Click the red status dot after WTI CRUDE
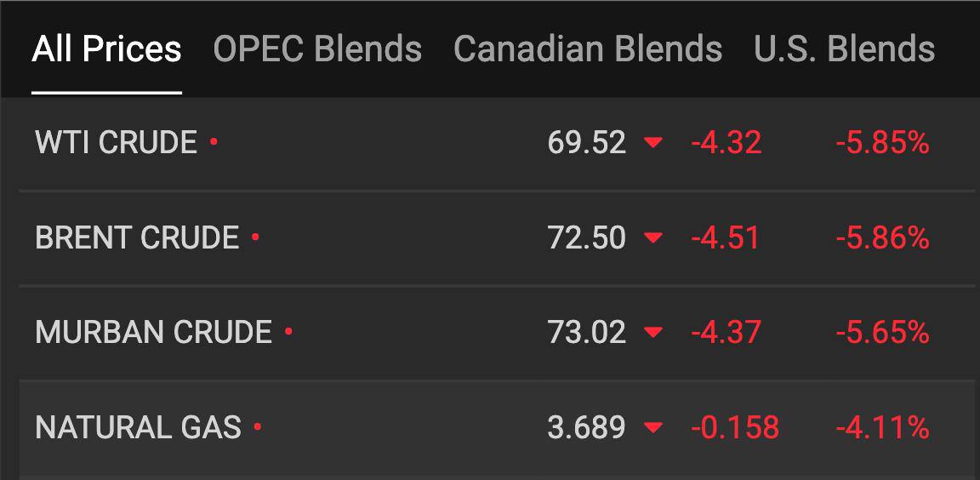 pos(214,142)
